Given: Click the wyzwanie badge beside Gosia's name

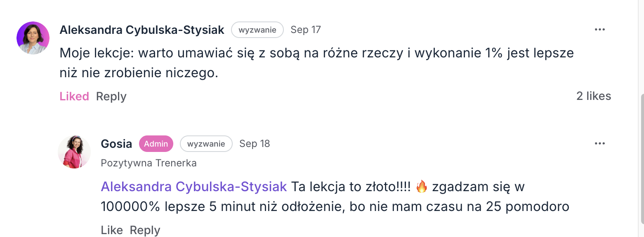Looking at the screenshot, I should [x=206, y=144].
